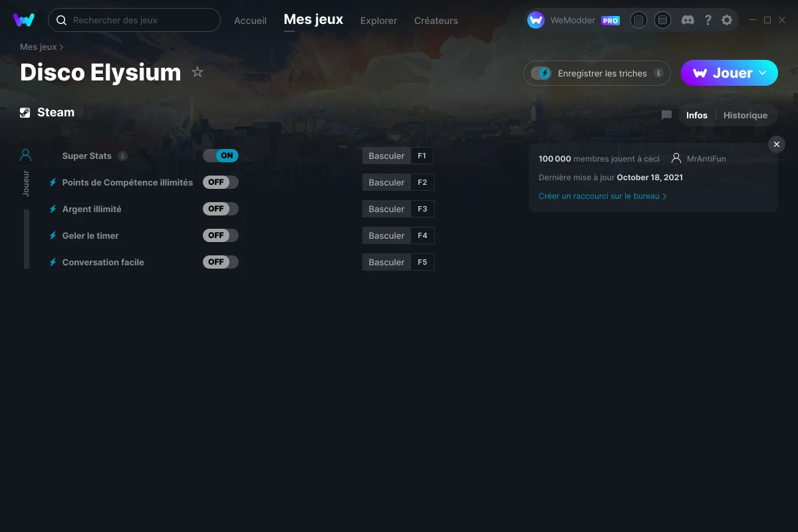Viewport: 798px width, 532px height.
Task: Click the Points de Compétence illimités label
Action: 128,182
